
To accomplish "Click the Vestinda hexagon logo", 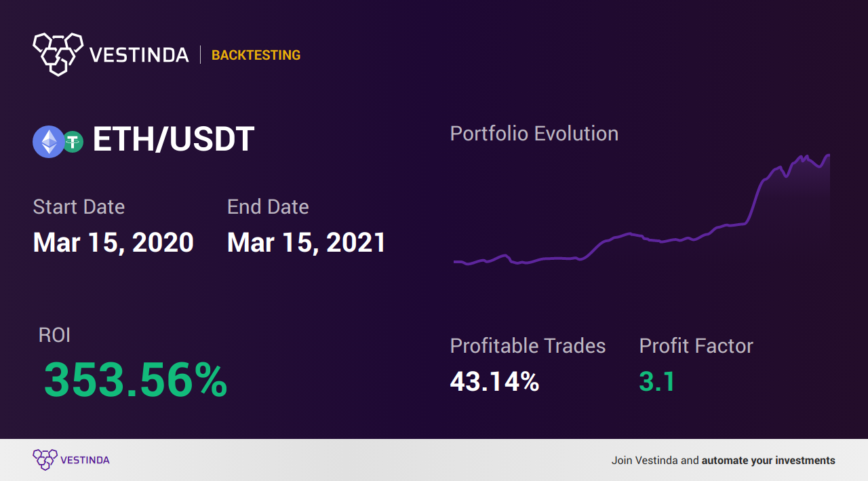I will tap(58, 54).
